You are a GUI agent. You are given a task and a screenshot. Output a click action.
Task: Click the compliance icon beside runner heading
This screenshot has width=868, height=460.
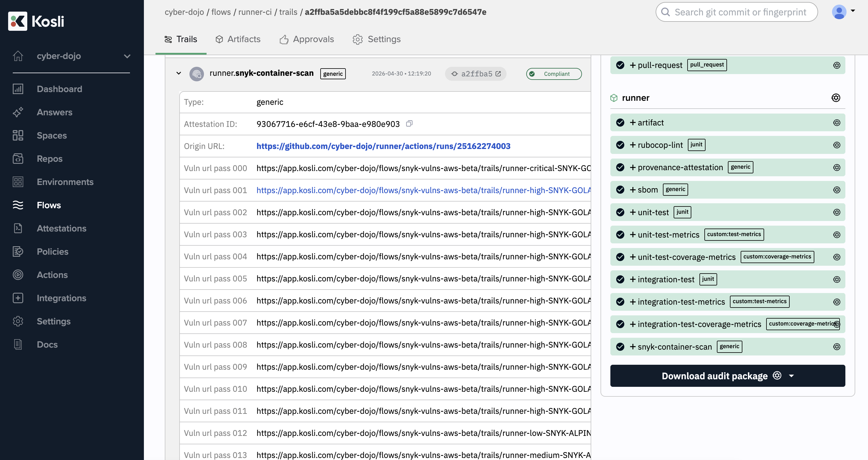836,98
